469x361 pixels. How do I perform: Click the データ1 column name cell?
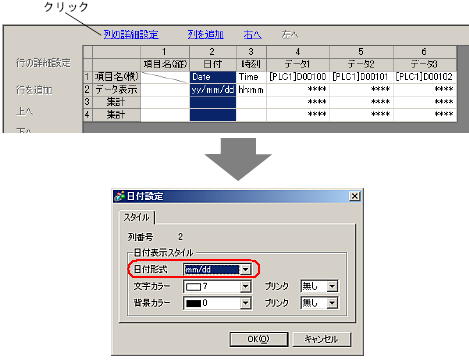pos(298,64)
